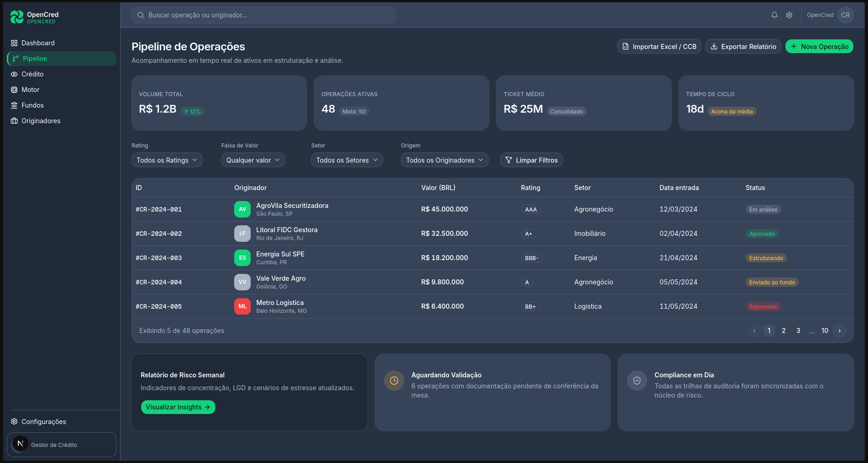This screenshot has width=868, height=463.
Task: Go to page 3 of operations
Action: (x=798, y=331)
